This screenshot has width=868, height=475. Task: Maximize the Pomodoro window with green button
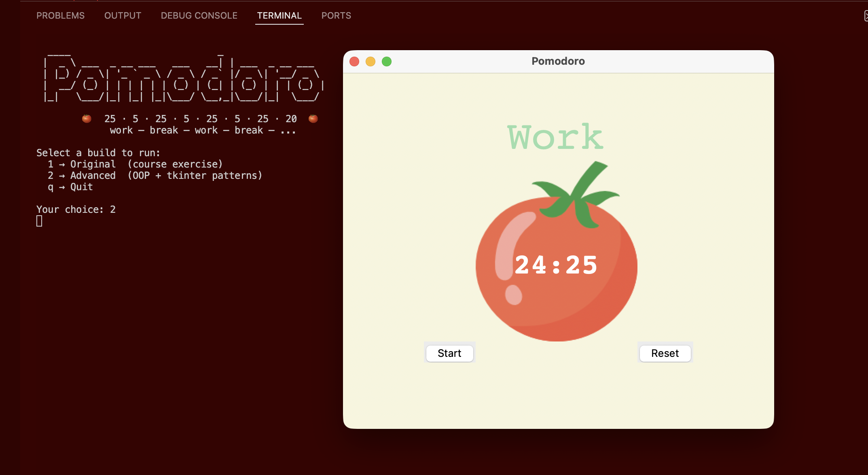click(x=387, y=61)
